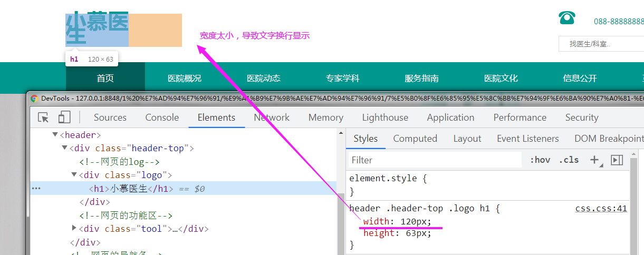
Task: Toggle the computed styles sidebar pane icon
Action: point(617,160)
